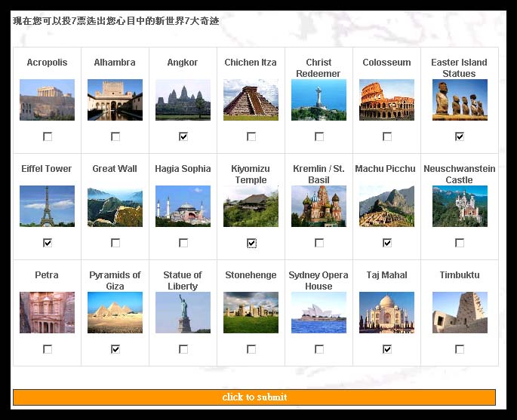Viewport: 517px width, 420px height.
Task: Select the Chichen Itza checkbox
Action: click(x=251, y=136)
